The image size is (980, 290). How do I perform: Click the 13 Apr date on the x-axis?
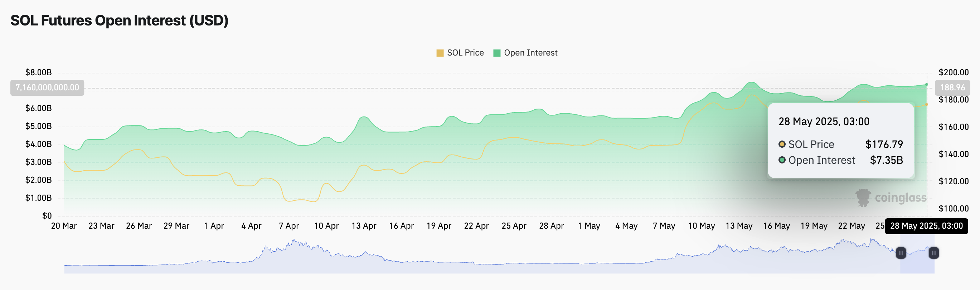point(363,226)
